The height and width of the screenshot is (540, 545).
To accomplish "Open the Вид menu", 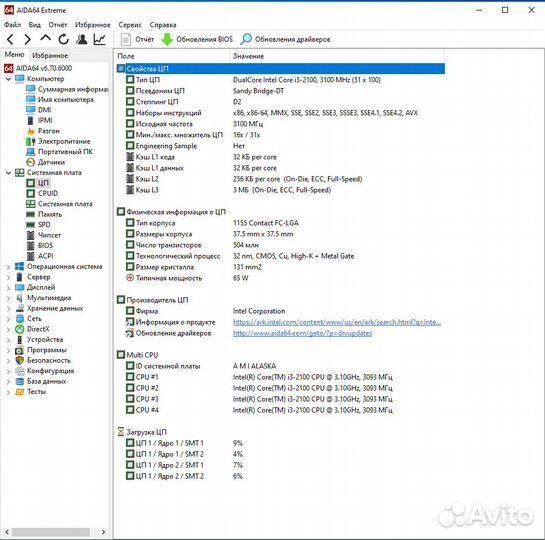I will point(34,25).
